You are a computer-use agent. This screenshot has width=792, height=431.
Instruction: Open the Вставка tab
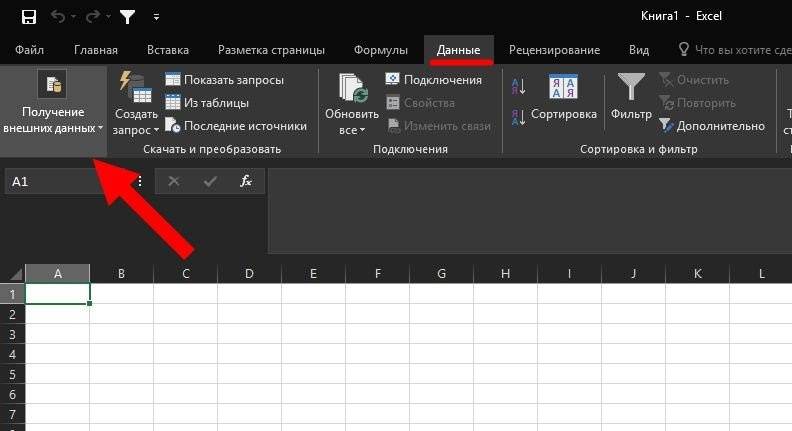pyautogui.click(x=167, y=50)
